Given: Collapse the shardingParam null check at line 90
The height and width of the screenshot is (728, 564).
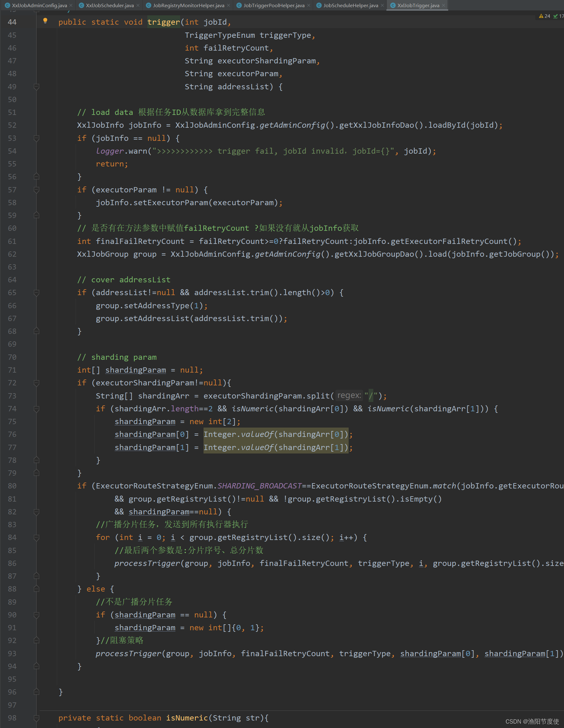Looking at the screenshot, I should 37,615.
